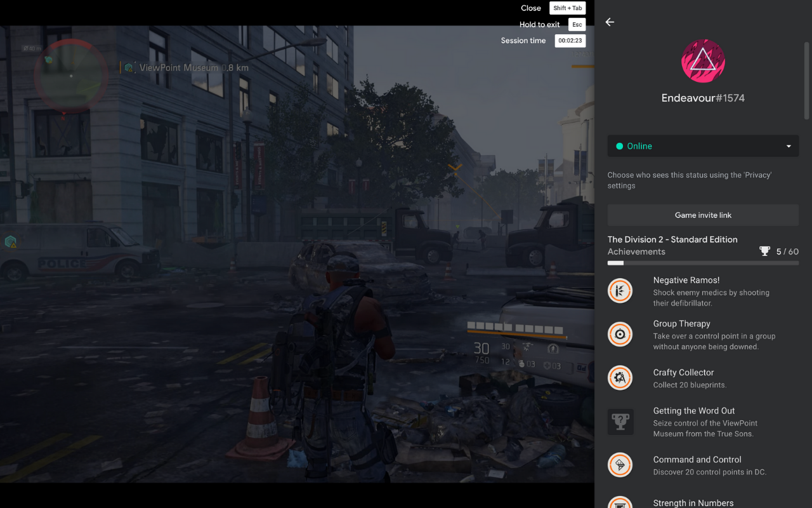The height and width of the screenshot is (508, 812).
Task: Click the Endeavour profile avatar
Action: pos(703,61)
